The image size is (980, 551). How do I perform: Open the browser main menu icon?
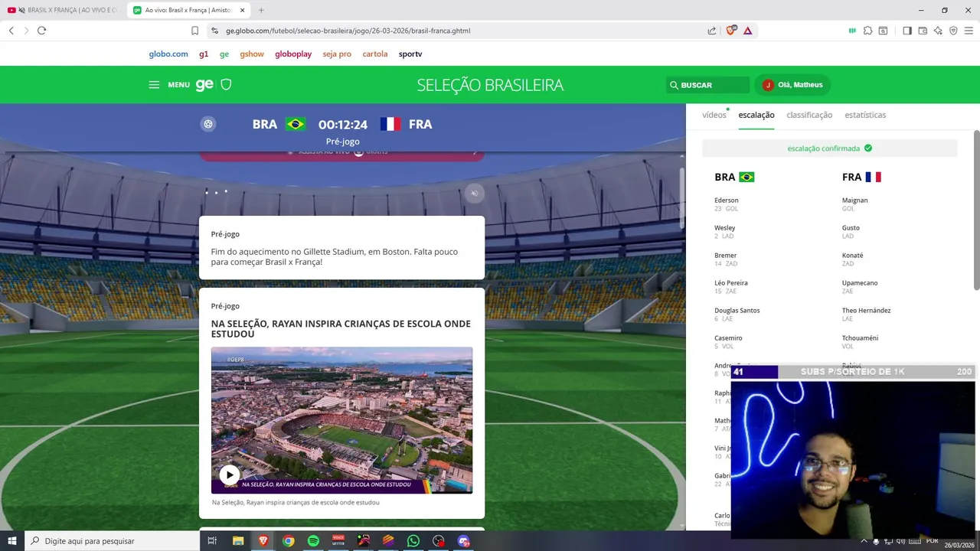[x=969, y=31]
